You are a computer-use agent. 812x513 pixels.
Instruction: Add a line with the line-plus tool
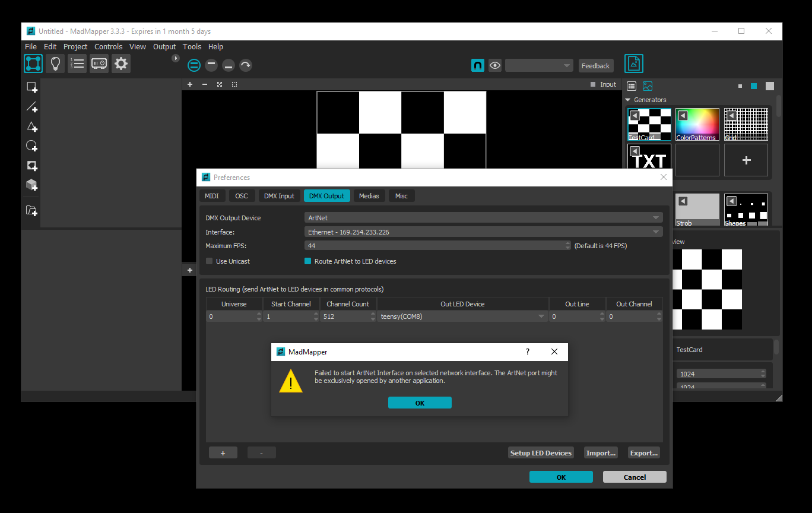pyautogui.click(x=32, y=107)
